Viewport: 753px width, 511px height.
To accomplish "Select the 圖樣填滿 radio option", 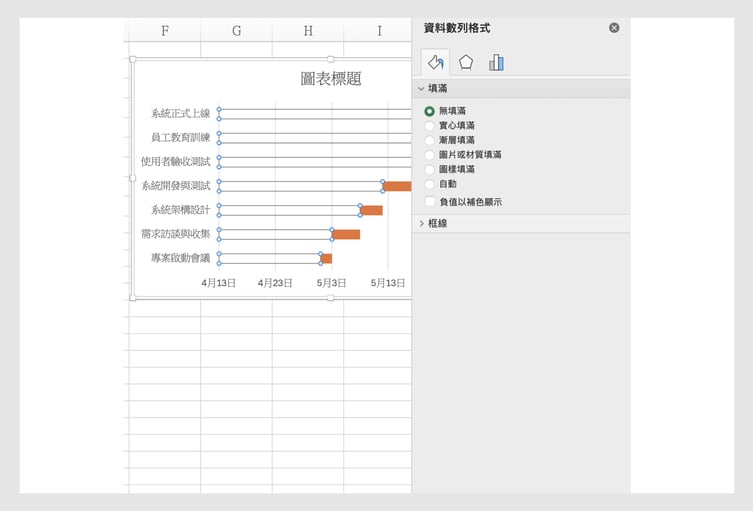I will (x=429, y=170).
